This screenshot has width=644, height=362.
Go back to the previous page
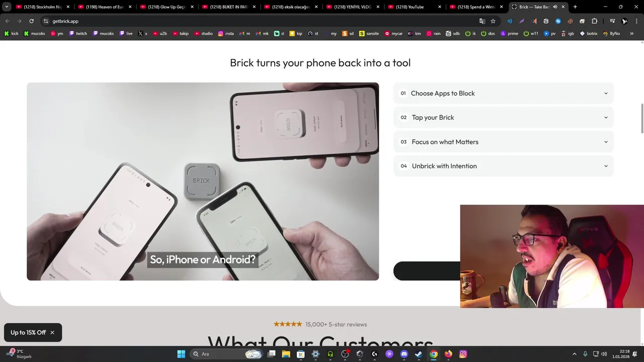[x=7, y=21]
